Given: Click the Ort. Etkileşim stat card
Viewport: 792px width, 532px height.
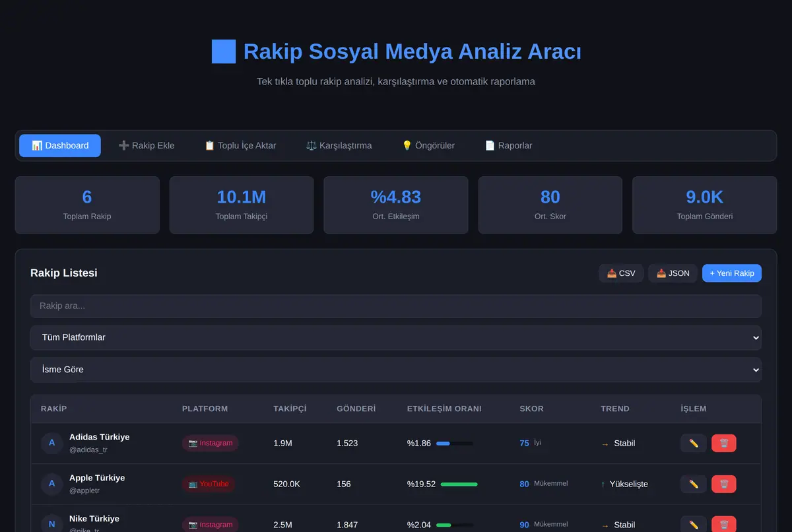Looking at the screenshot, I should coord(396,205).
